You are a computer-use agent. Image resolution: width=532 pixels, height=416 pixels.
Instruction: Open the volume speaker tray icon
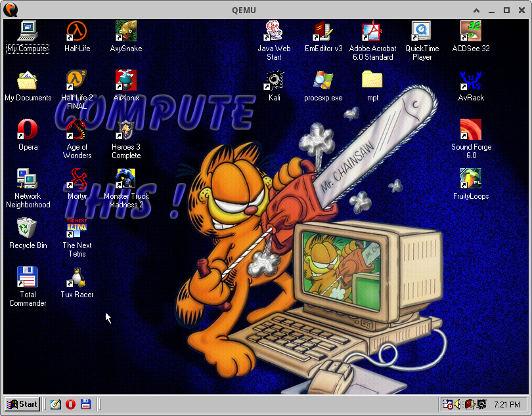tap(457, 404)
